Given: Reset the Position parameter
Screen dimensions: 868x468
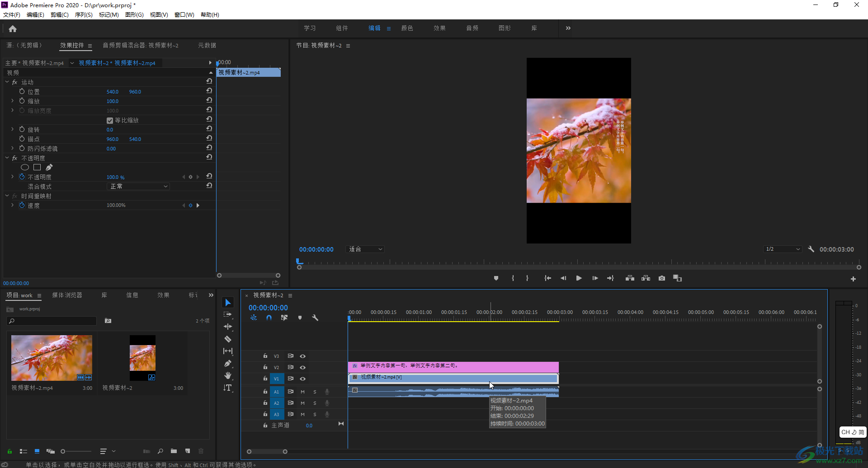Looking at the screenshot, I should tap(209, 91).
